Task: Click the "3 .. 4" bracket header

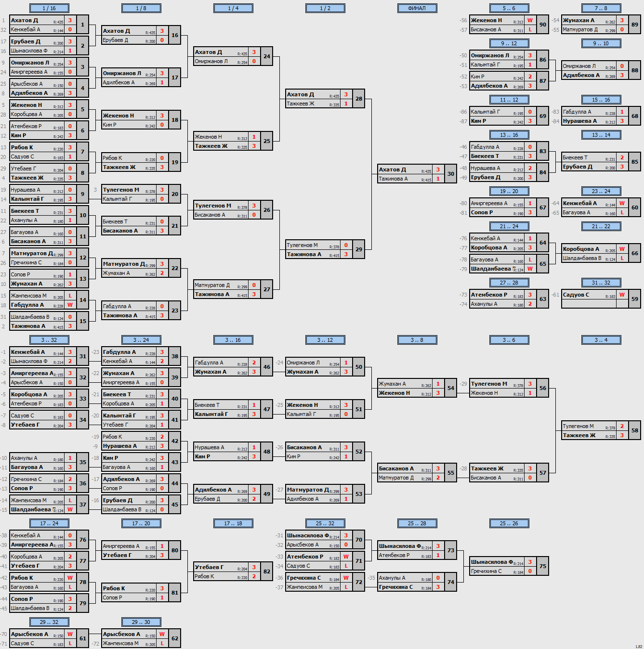Action: (x=601, y=340)
